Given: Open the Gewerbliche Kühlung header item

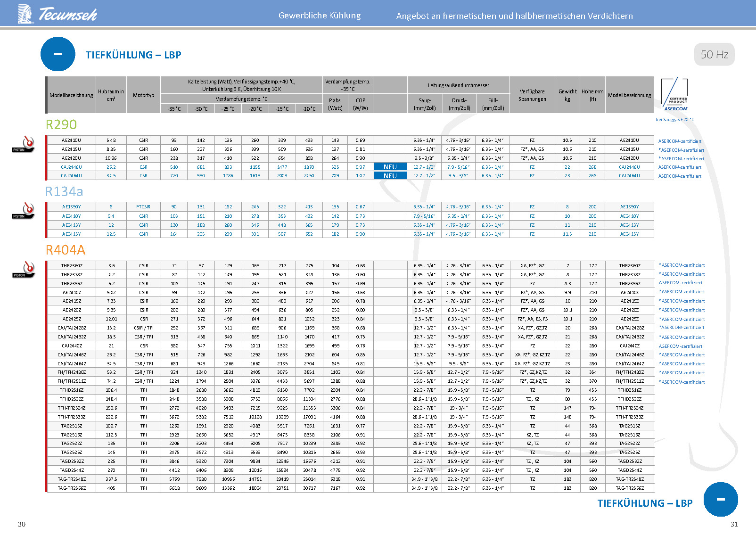Looking at the screenshot, I should [x=320, y=16].
